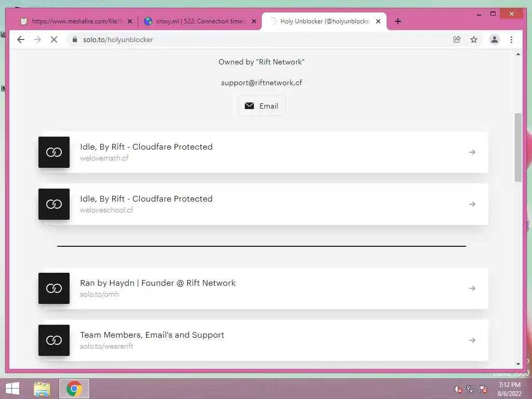Bookmark this page with star icon
This screenshot has width=532, height=399.
tap(474, 39)
